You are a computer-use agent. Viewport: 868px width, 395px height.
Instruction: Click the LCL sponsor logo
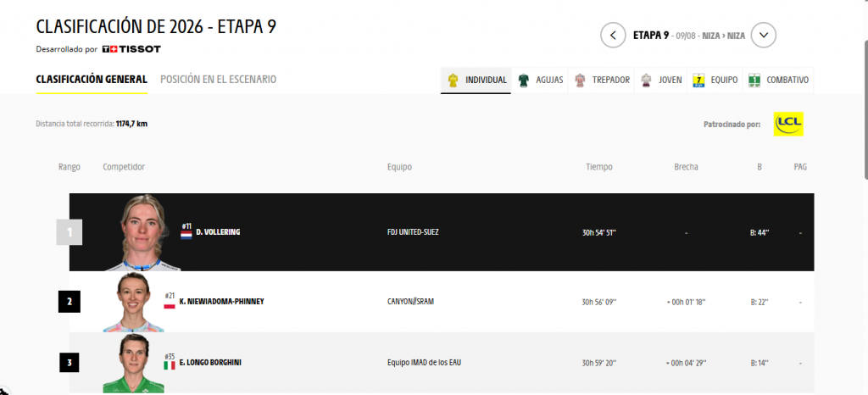point(788,125)
